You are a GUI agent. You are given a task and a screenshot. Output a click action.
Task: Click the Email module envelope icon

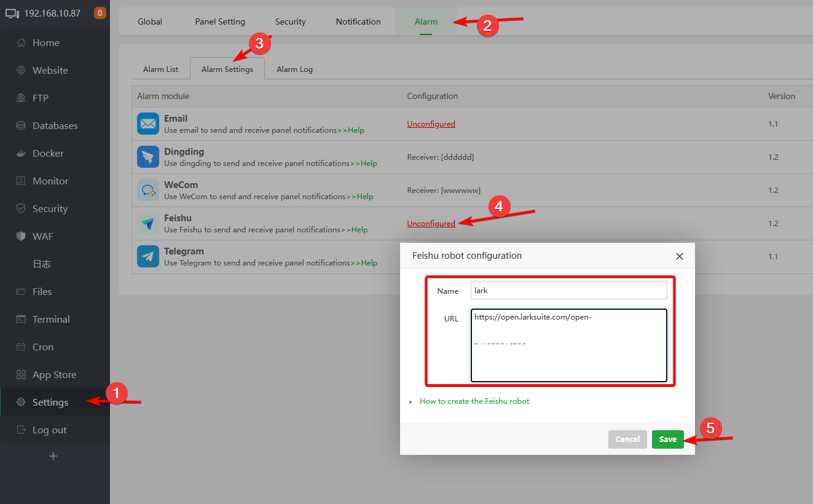[148, 124]
